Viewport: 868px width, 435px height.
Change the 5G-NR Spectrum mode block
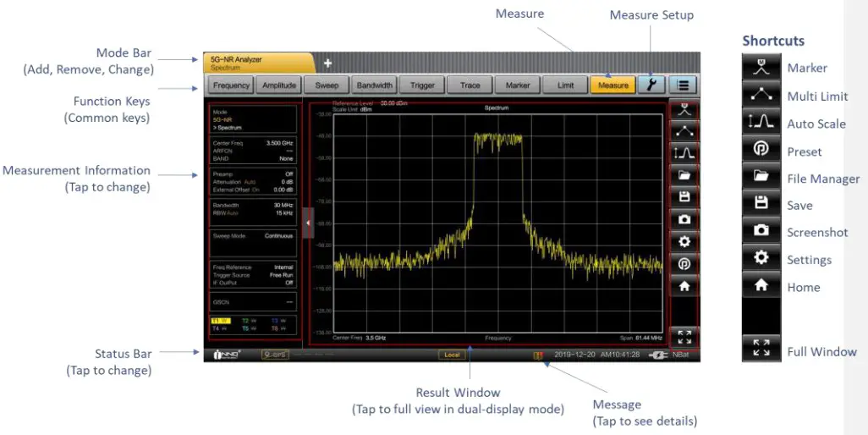pos(253,119)
